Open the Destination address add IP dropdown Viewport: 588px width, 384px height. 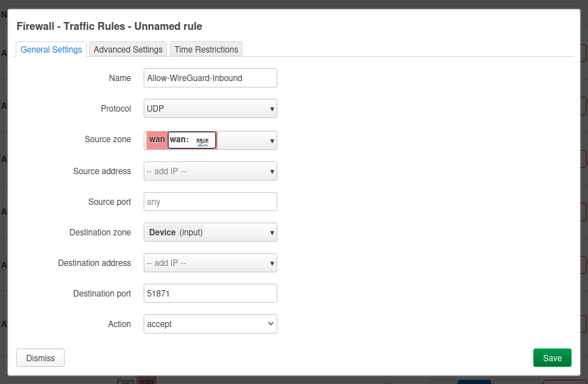(x=210, y=263)
